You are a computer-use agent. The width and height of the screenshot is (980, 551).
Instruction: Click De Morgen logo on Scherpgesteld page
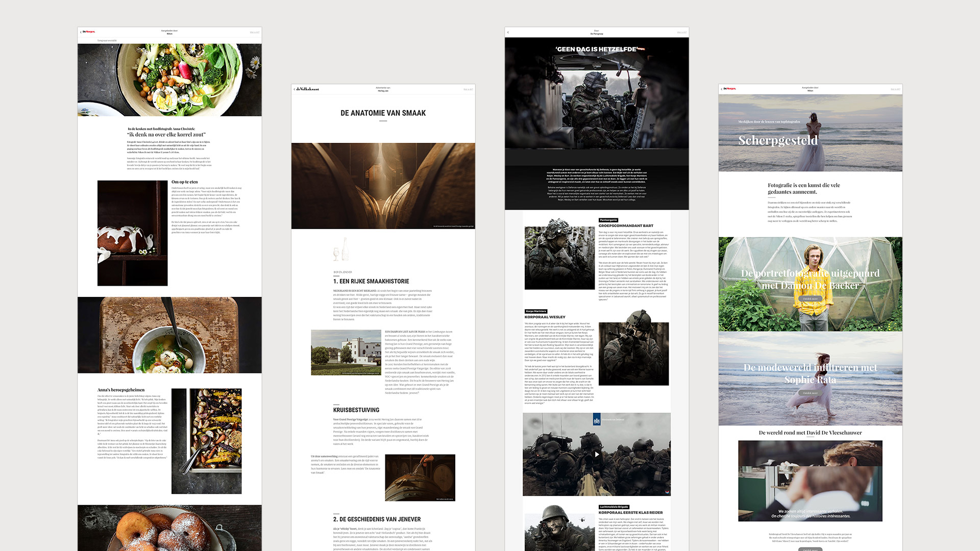pyautogui.click(x=730, y=89)
